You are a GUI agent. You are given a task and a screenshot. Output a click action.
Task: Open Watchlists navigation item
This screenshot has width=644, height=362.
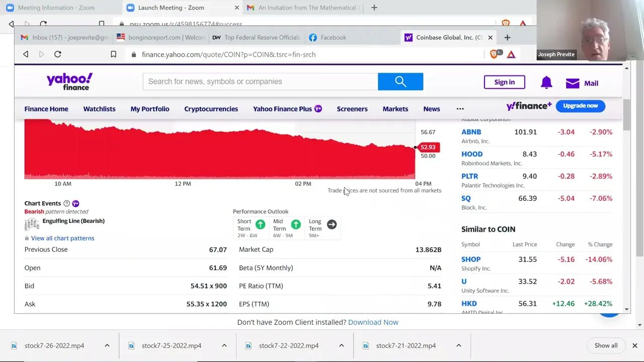click(x=99, y=109)
